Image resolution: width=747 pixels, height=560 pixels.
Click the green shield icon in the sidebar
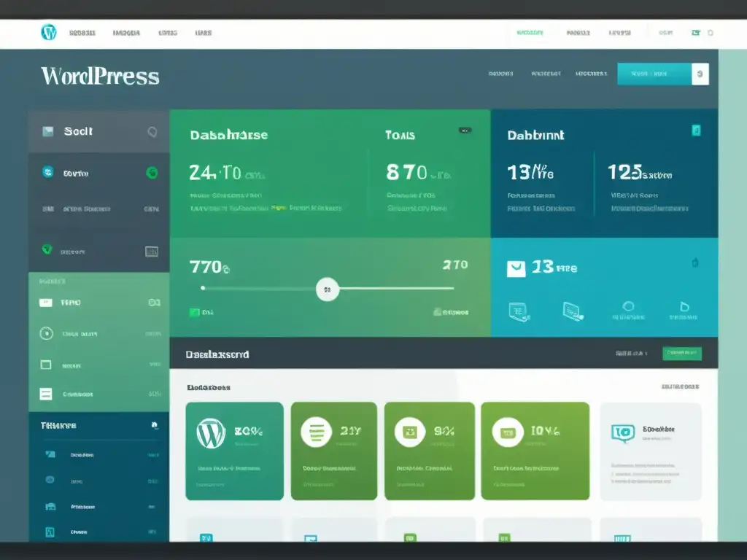47,249
